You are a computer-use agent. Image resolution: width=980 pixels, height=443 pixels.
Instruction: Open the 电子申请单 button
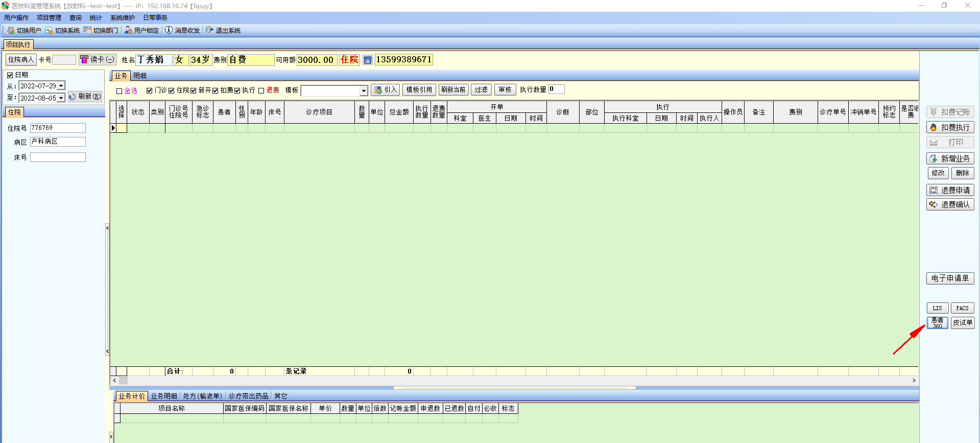pos(950,278)
